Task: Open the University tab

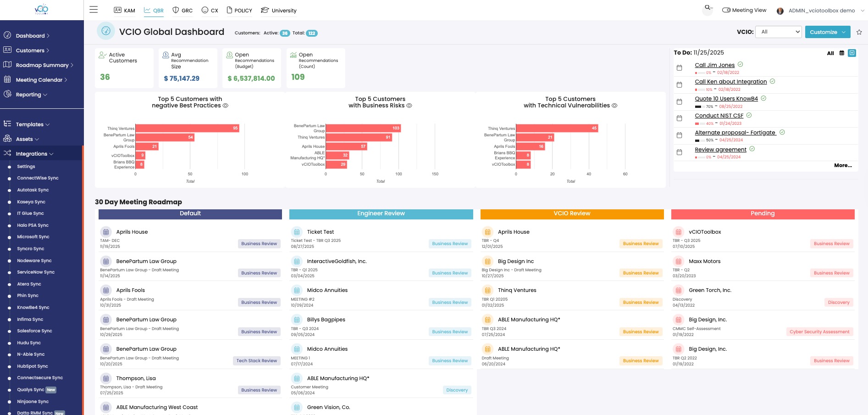Action: 279,10
